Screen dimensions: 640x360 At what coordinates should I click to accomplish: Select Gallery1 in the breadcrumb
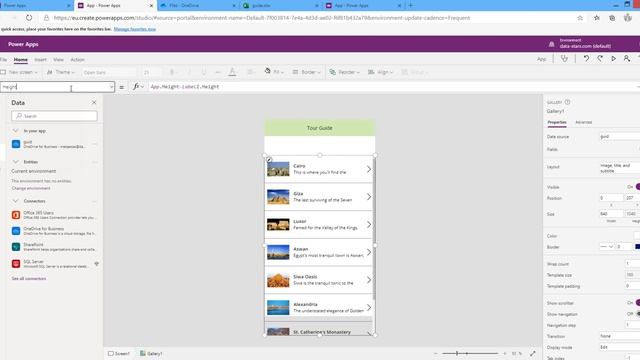click(151, 353)
